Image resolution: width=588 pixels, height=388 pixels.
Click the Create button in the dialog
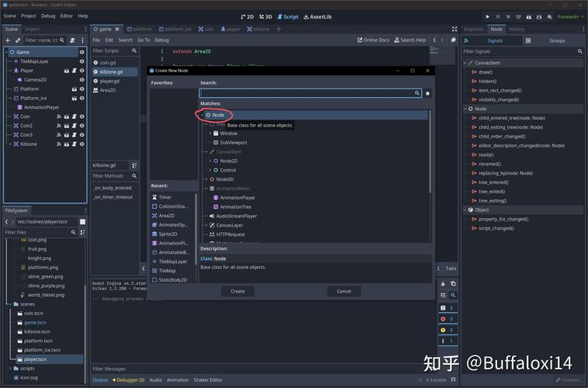tap(237, 291)
